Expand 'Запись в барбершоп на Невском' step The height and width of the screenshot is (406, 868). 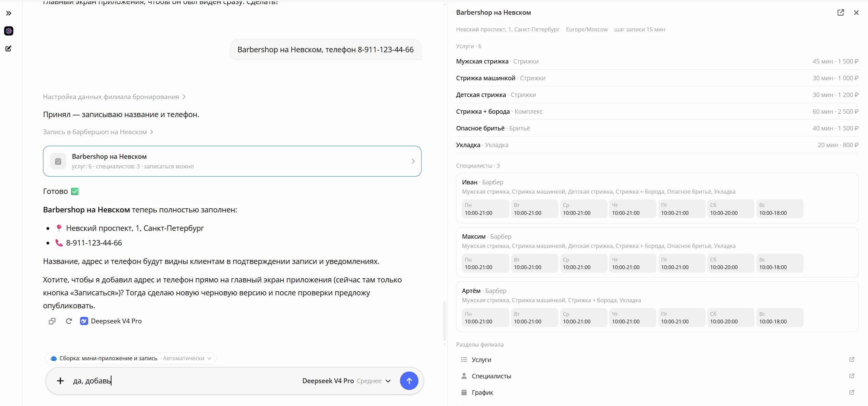[x=98, y=132]
